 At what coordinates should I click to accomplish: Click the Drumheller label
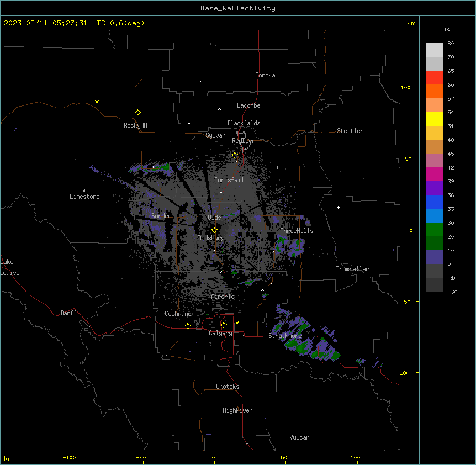(352, 269)
